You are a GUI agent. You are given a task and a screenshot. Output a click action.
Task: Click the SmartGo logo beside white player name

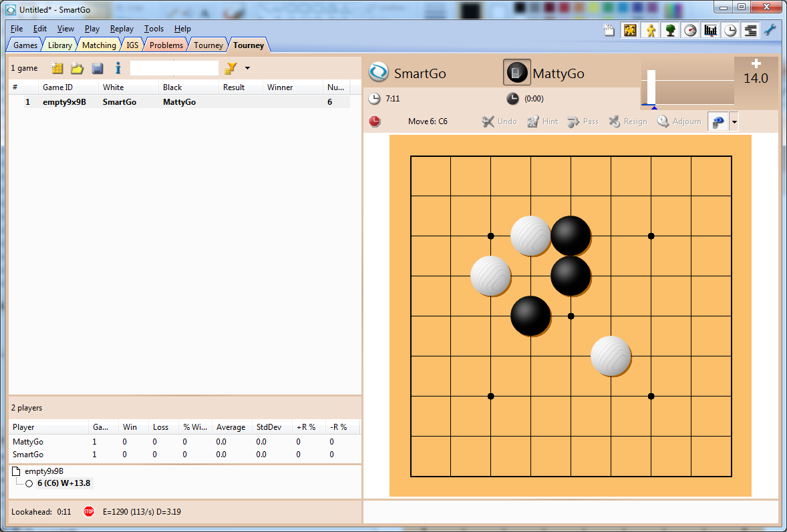pyautogui.click(x=378, y=71)
